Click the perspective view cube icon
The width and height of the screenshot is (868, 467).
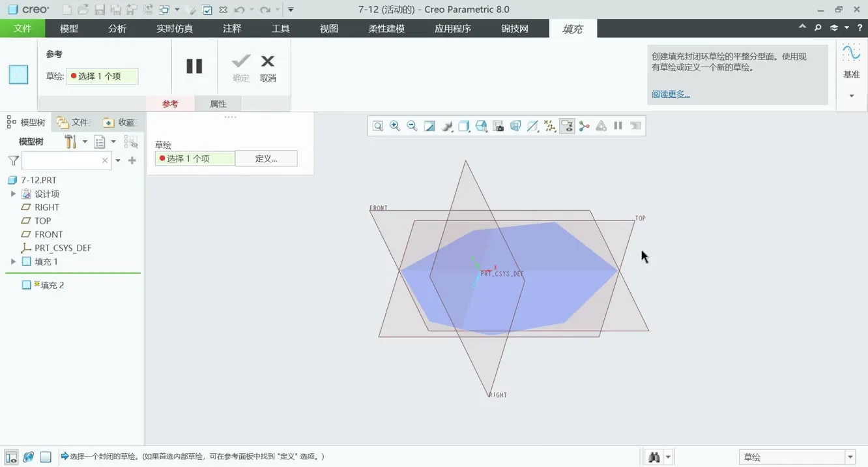515,126
